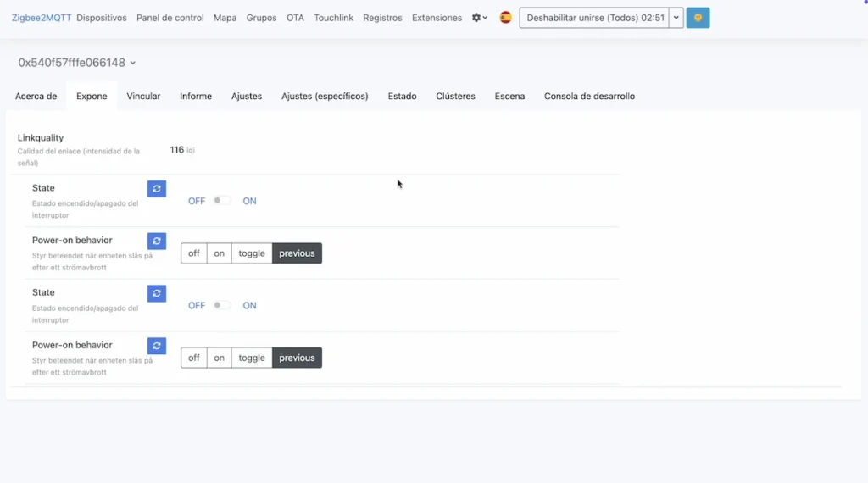Refresh the first State value
Screen dimensions: 868x483
(x=157, y=189)
